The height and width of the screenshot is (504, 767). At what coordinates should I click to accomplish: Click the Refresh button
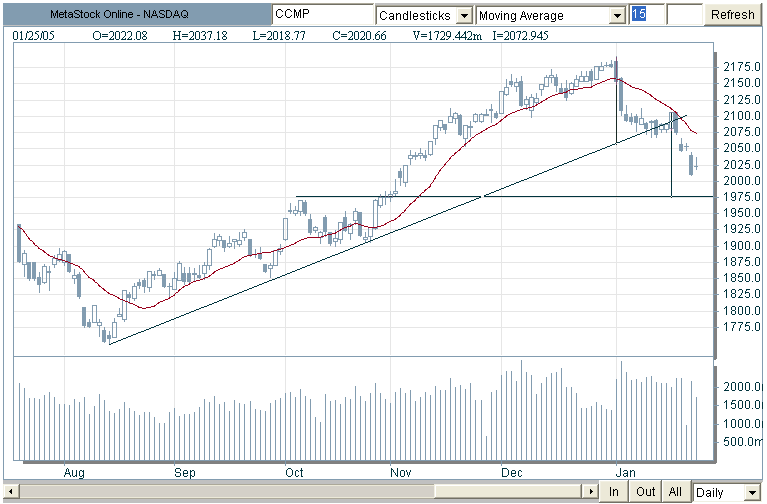tap(732, 15)
